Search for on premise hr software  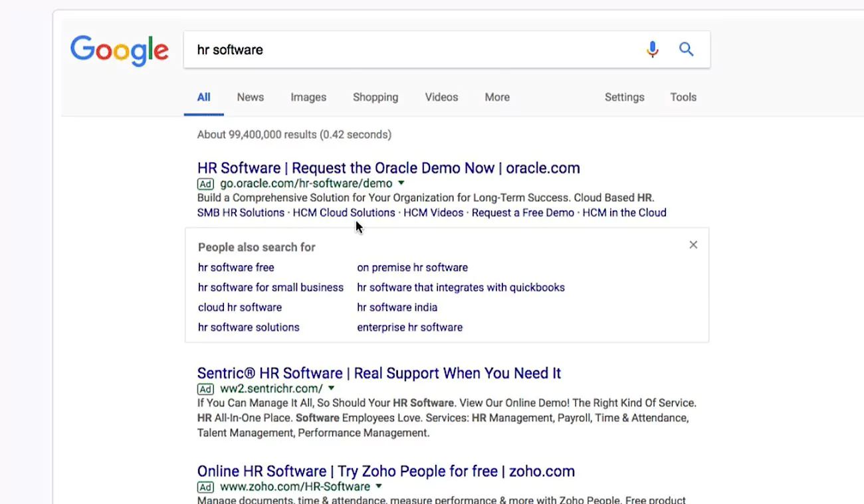[x=412, y=268]
